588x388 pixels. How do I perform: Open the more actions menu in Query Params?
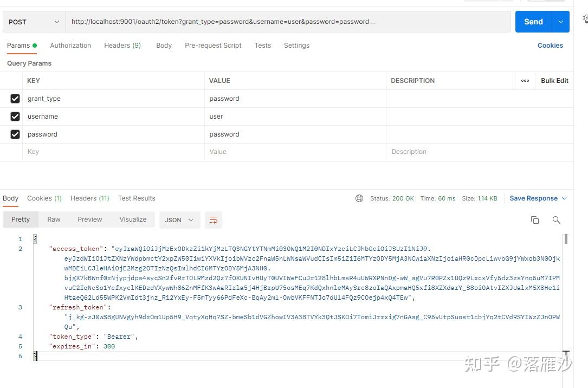525,80
